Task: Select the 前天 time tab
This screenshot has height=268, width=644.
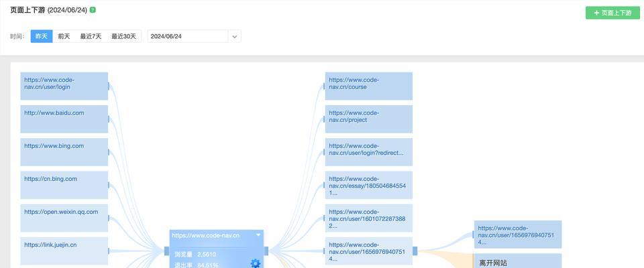Action: 64,36
